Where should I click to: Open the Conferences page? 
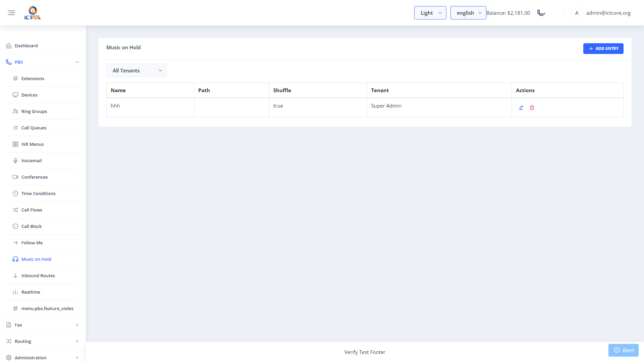[43, 177]
